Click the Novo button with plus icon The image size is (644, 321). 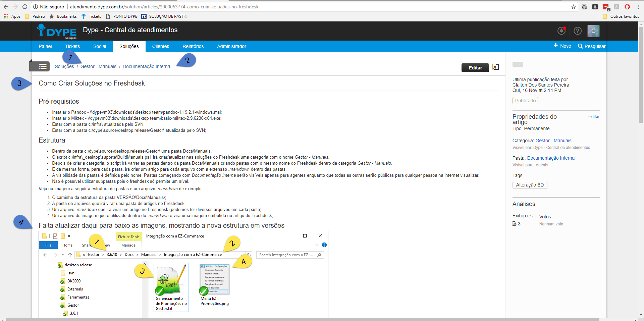(562, 46)
